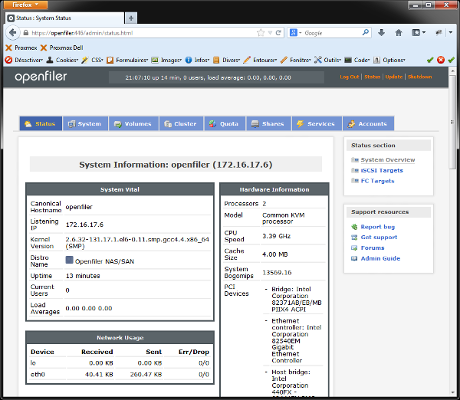The image size is (460, 400).
Task: Click the search magnifier in Google box
Action: 366,33
